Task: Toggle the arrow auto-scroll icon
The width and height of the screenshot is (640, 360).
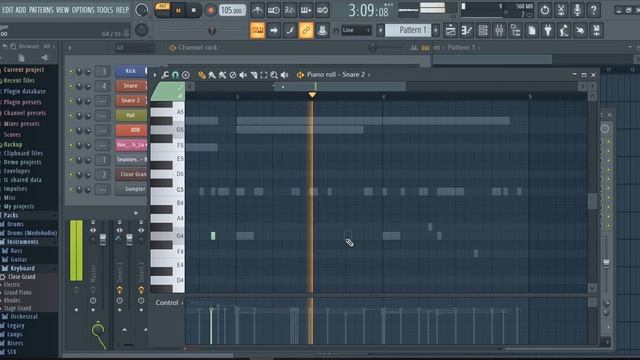Action: click(x=274, y=30)
